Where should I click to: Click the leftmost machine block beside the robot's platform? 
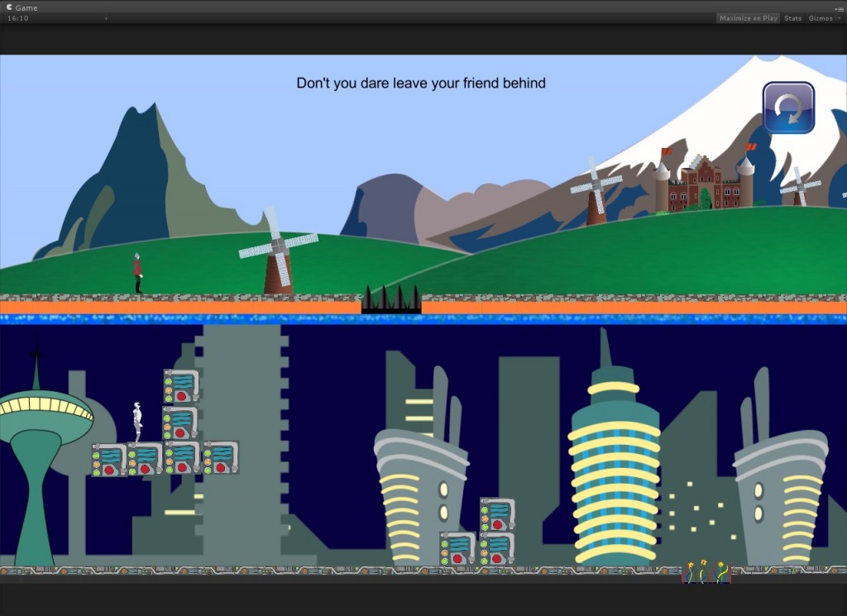tap(109, 459)
